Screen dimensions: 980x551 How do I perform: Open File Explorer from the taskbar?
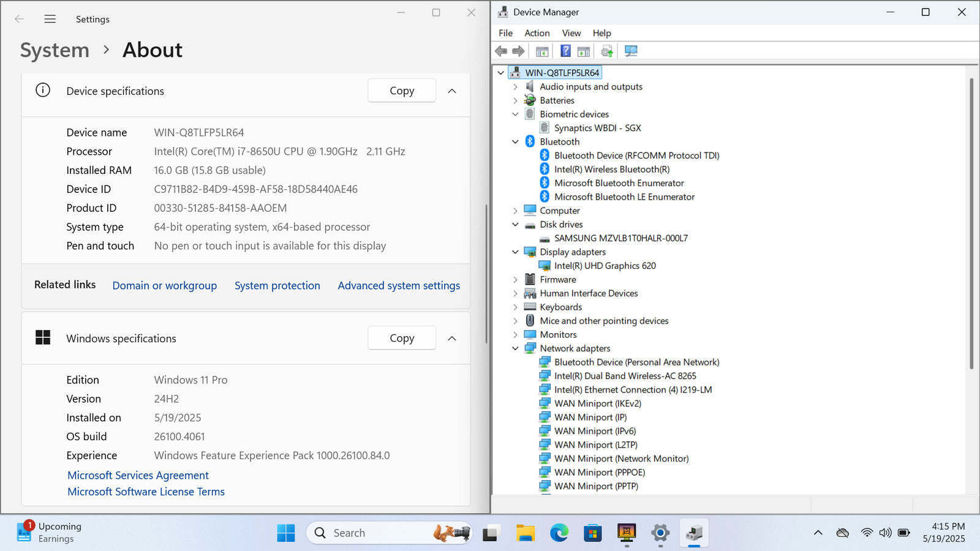tap(525, 533)
